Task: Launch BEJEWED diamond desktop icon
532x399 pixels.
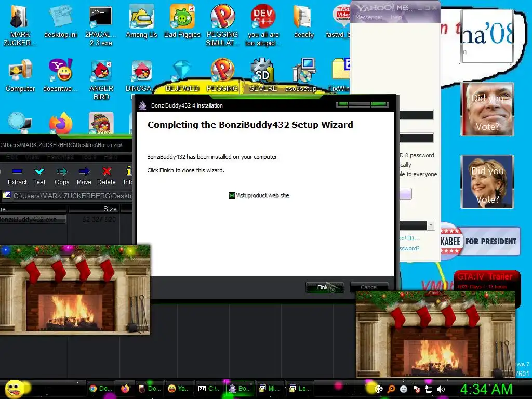Action: pyautogui.click(x=182, y=75)
